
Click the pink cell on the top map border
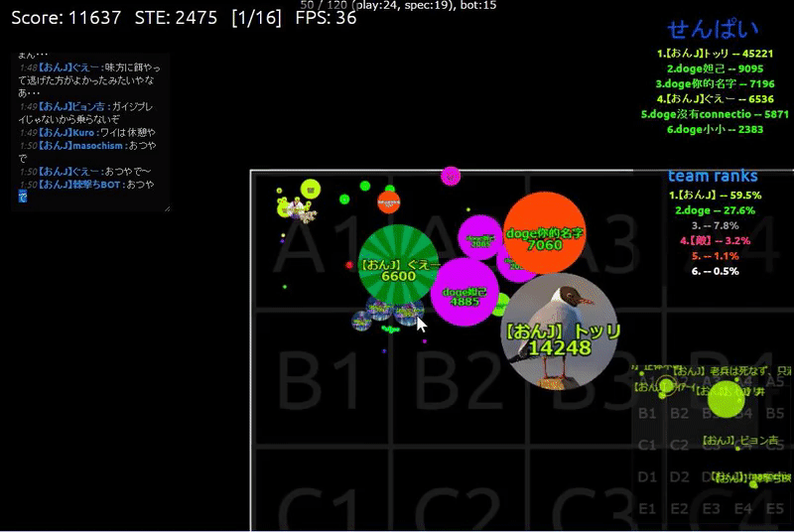click(451, 176)
